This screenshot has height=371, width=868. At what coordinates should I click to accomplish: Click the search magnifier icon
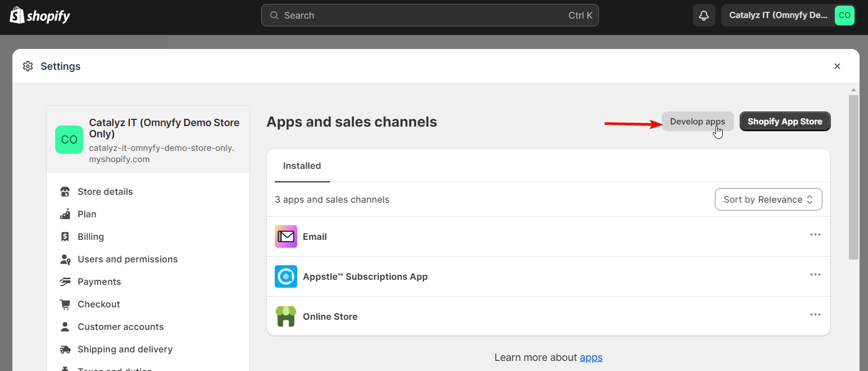click(275, 15)
